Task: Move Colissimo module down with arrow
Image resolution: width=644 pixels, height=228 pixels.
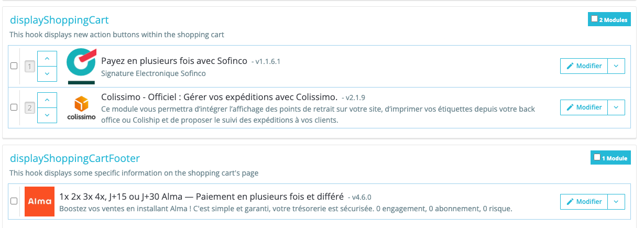Action: click(x=47, y=115)
